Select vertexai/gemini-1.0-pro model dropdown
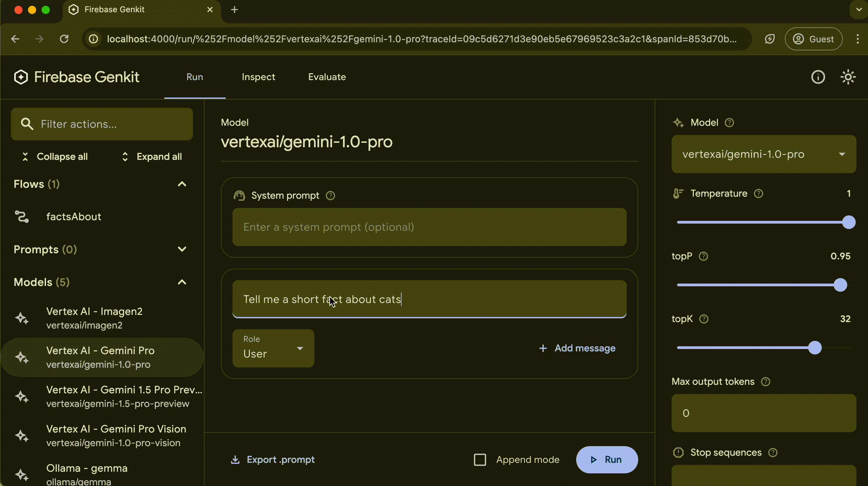Viewport: 868px width, 486px height. pos(764,154)
